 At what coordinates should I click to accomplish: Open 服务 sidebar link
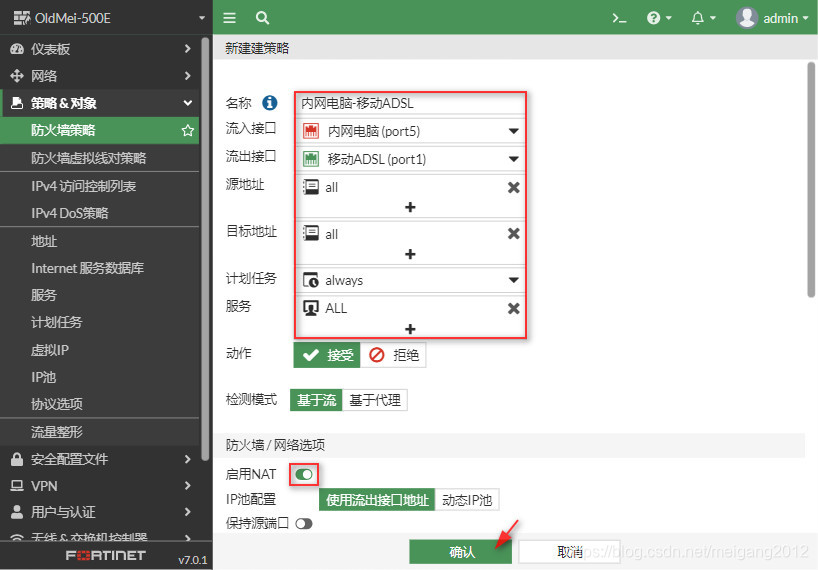click(99, 295)
